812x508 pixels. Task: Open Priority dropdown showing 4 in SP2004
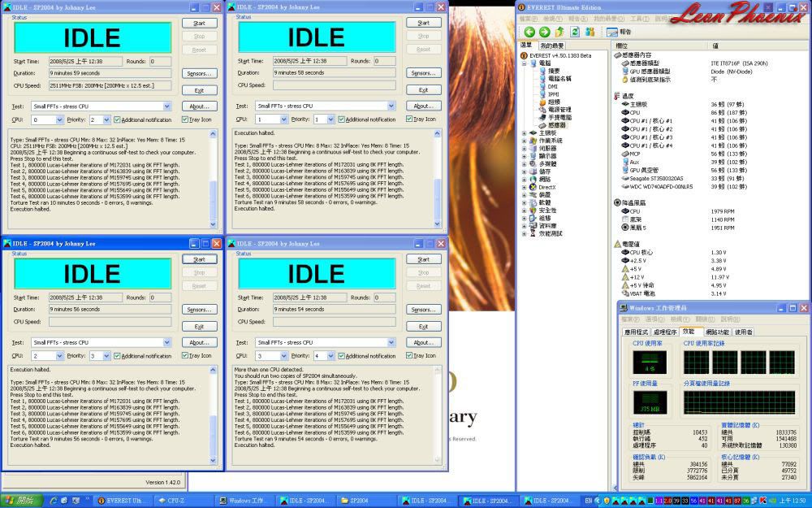331,356
